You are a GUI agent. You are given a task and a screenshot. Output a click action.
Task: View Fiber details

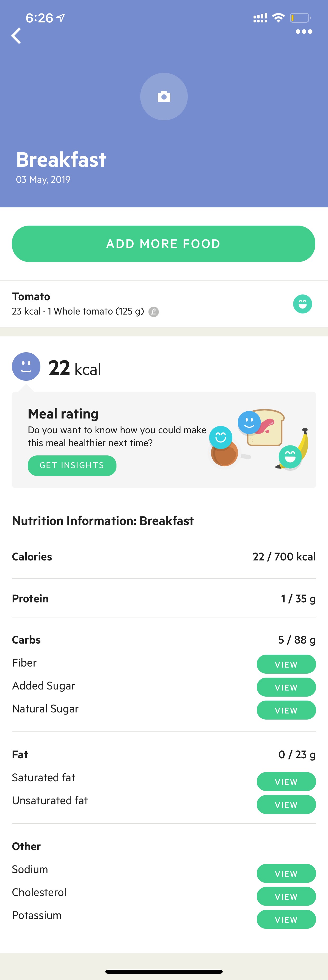click(286, 664)
